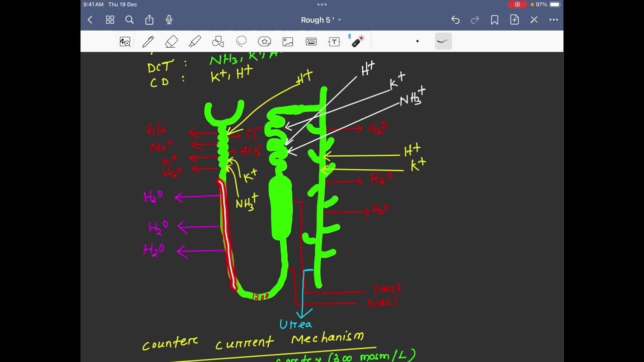Screen dimensions: 644x362
Task: Choose the trail line pointer style
Action: [x=443, y=41]
